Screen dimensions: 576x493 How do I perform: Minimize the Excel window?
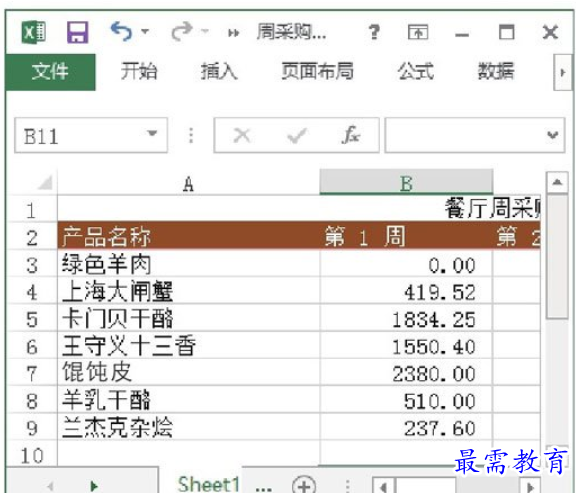(462, 35)
